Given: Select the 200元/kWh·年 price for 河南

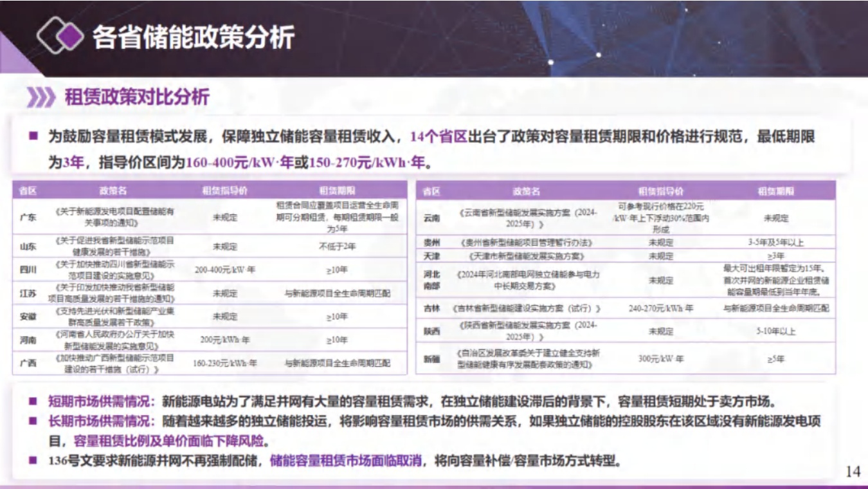Looking at the screenshot, I should click(x=224, y=339).
